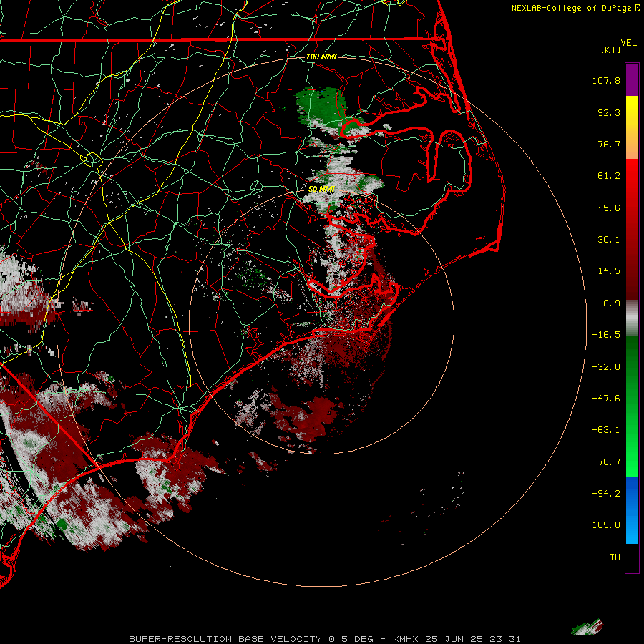The width and height of the screenshot is (644, 644).
Task: Select the -78.7 scale value
Action: tap(606, 462)
